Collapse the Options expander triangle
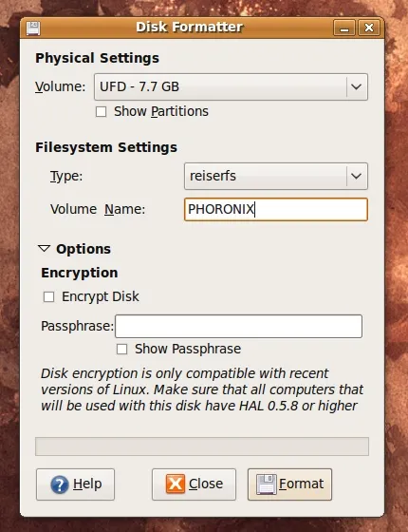 pyautogui.click(x=44, y=249)
